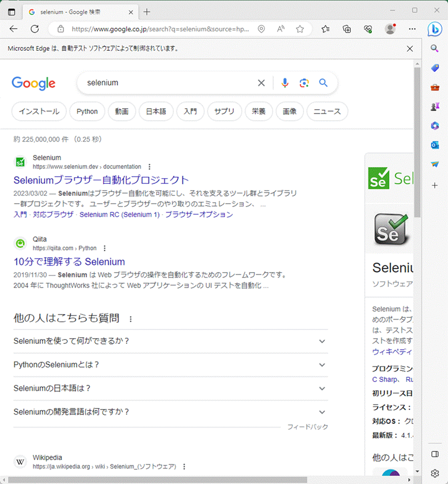448x484 pixels.
Task: Click Google search magnifier button
Action: 323,83
